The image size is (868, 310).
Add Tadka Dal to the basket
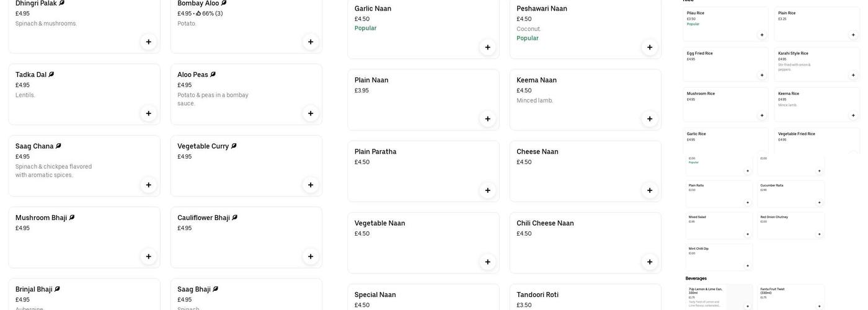click(148, 113)
